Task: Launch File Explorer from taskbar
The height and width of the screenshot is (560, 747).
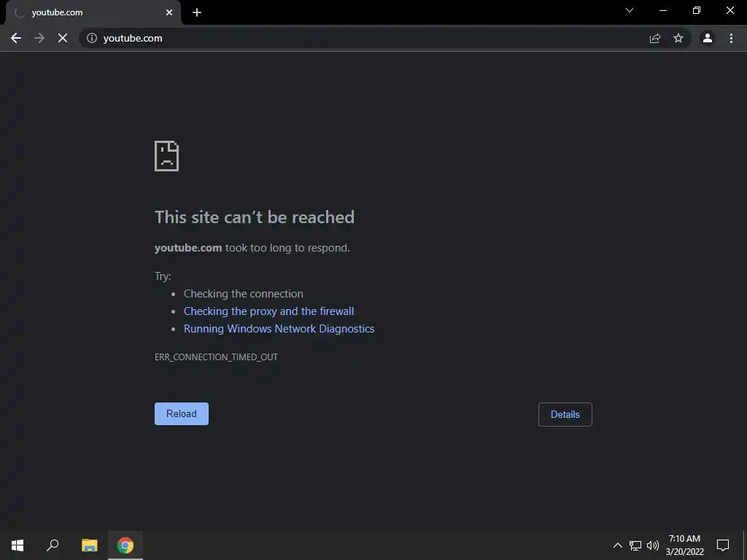Action: coord(89,545)
